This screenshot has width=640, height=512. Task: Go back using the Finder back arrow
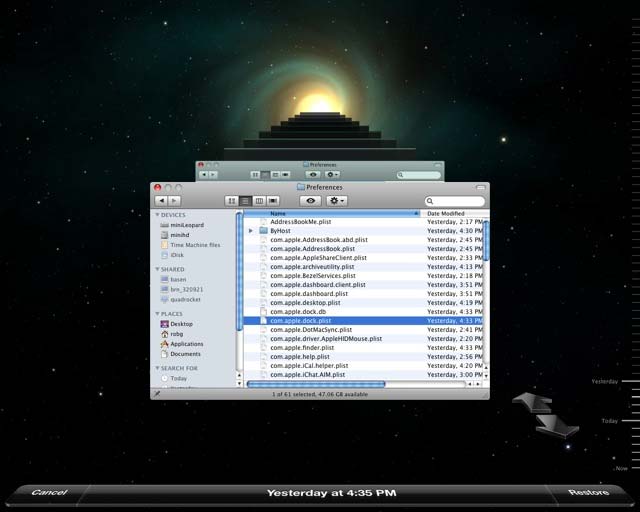(162, 201)
